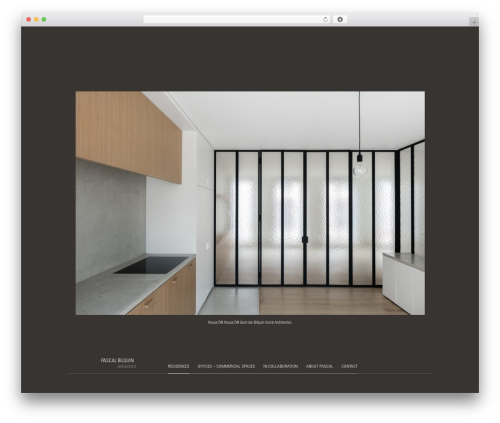Screen dimensions: 500x423
Task: Click the House ON photo caption text
Action: click(x=250, y=322)
